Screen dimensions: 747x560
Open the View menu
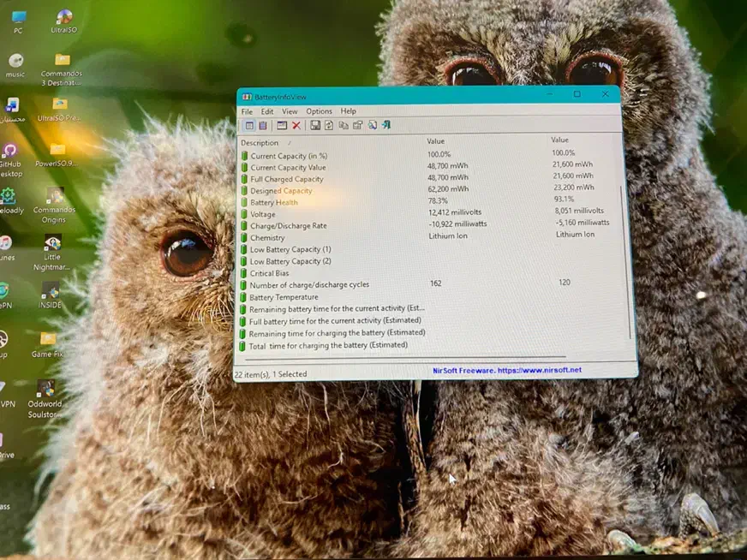point(290,111)
